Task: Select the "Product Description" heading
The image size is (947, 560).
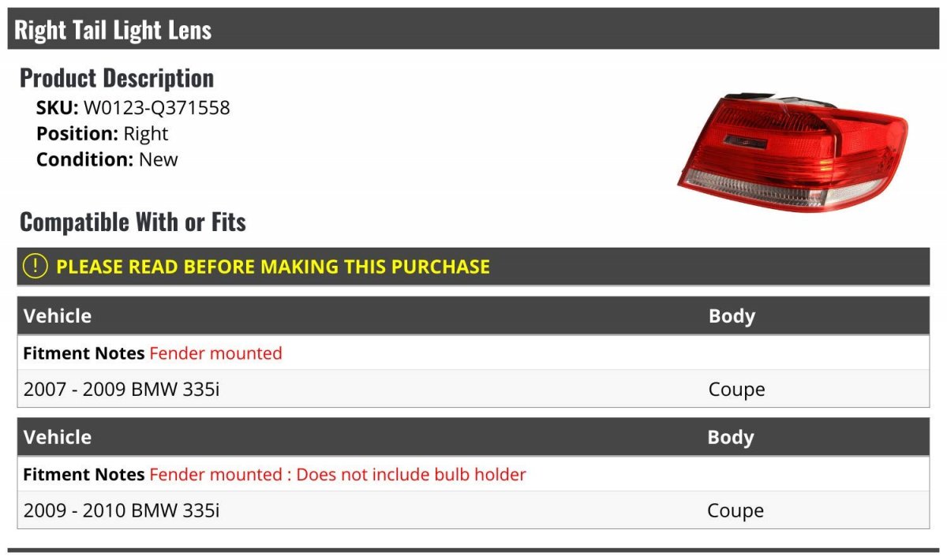Action: (117, 78)
